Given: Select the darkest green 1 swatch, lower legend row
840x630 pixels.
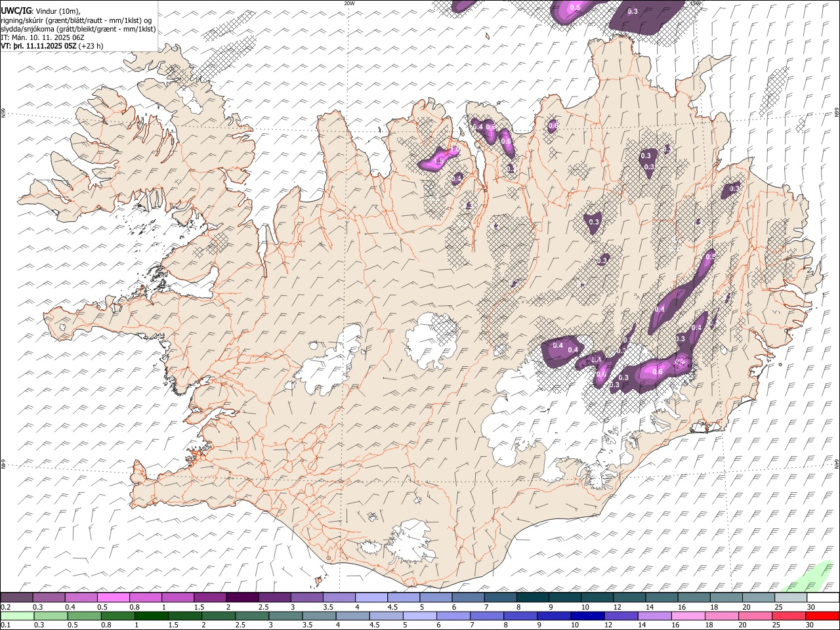Looking at the screenshot, I should (152, 616).
